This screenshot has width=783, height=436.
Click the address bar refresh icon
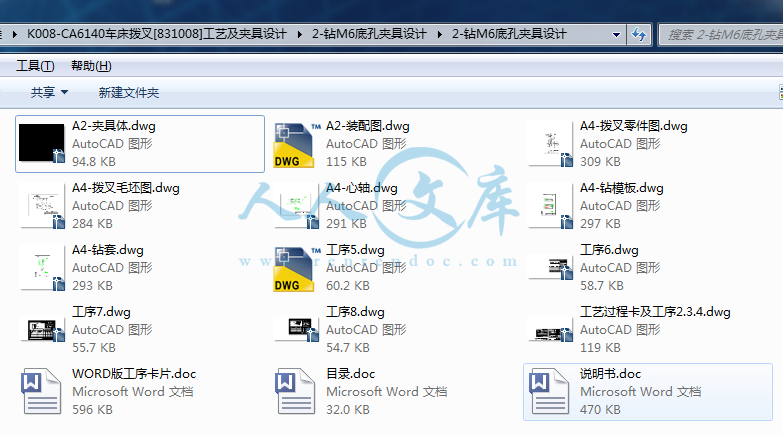coord(639,34)
